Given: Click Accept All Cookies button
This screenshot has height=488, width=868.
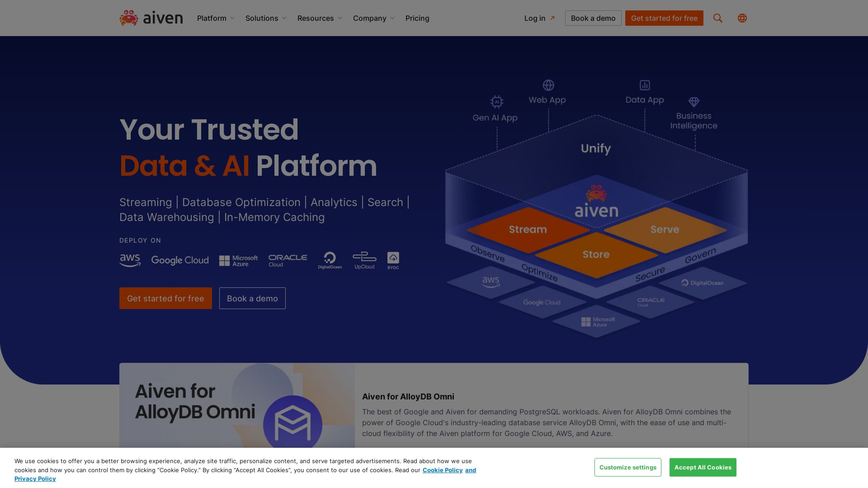Looking at the screenshot, I should [703, 467].
